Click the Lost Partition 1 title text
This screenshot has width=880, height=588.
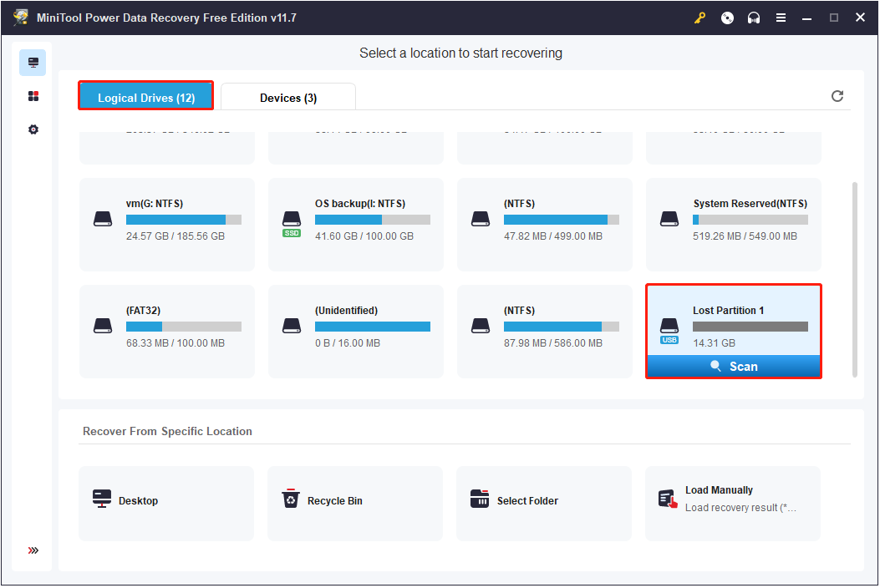[728, 310]
